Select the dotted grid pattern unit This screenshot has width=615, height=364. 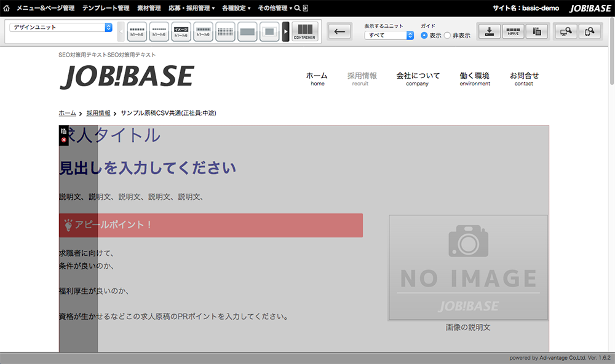pyautogui.click(x=225, y=32)
